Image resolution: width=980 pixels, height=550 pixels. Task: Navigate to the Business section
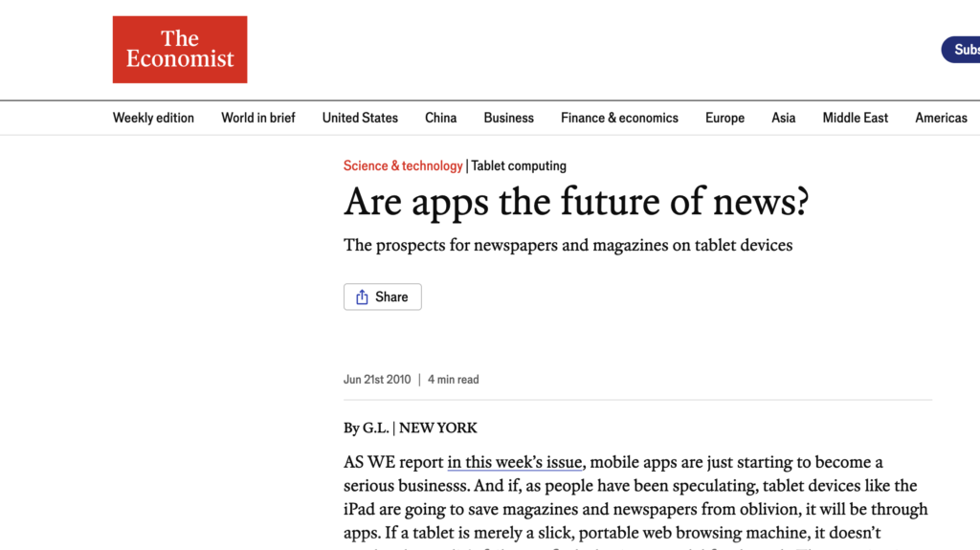click(509, 118)
